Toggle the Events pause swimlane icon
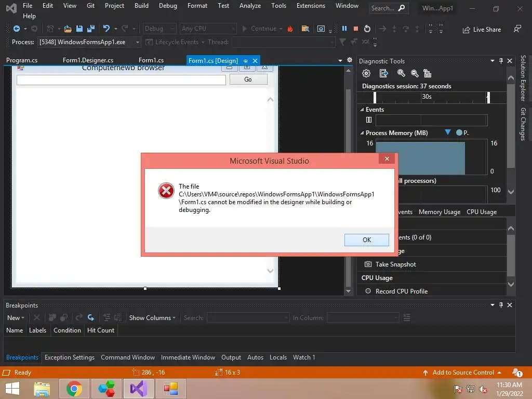The image size is (532, 399). (x=369, y=120)
